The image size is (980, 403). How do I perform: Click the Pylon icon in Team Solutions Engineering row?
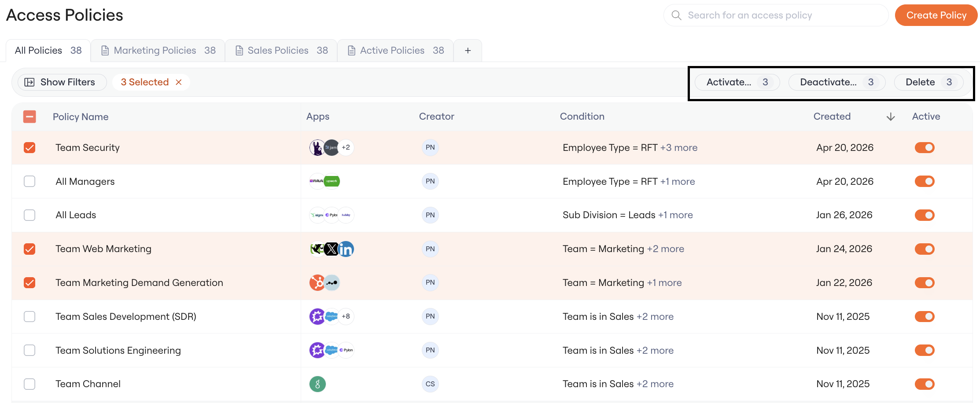(x=346, y=350)
